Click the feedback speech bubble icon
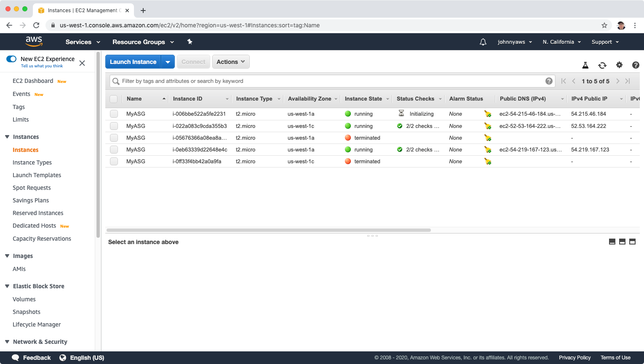644x364 pixels. (16, 358)
